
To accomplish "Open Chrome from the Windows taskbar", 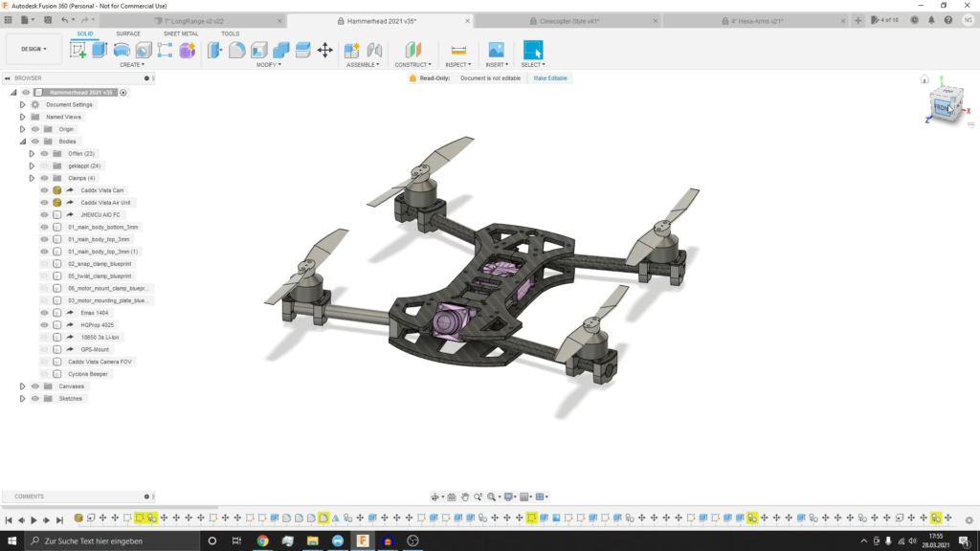I will pos(262,540).
